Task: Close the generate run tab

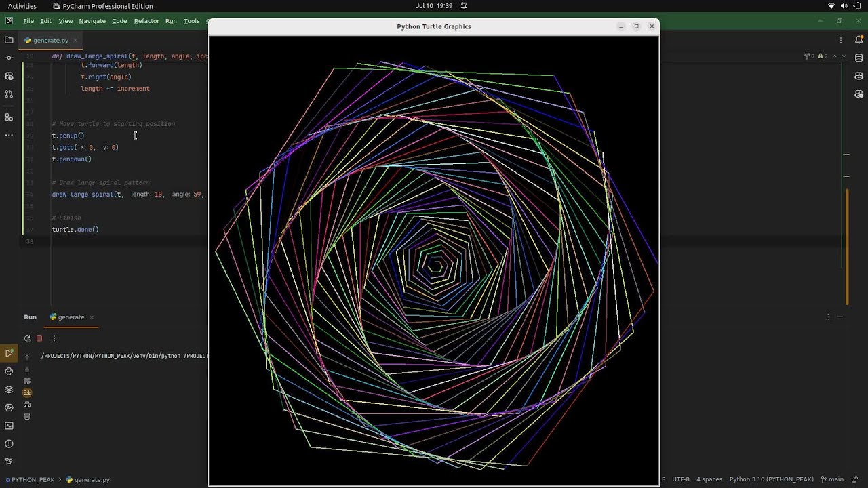Action: tap(92, 317)
